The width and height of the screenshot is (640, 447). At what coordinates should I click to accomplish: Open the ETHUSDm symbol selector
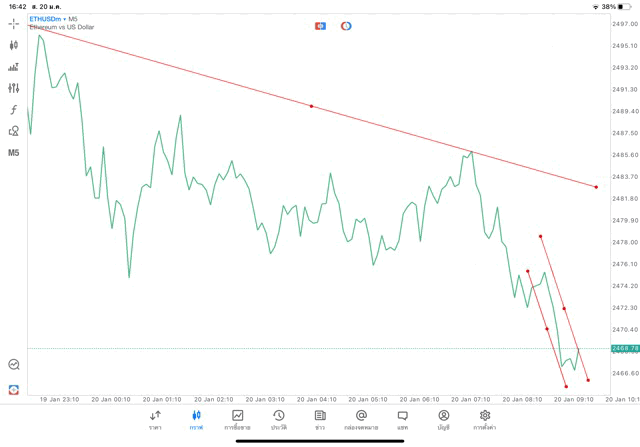(x=50, y=19)
